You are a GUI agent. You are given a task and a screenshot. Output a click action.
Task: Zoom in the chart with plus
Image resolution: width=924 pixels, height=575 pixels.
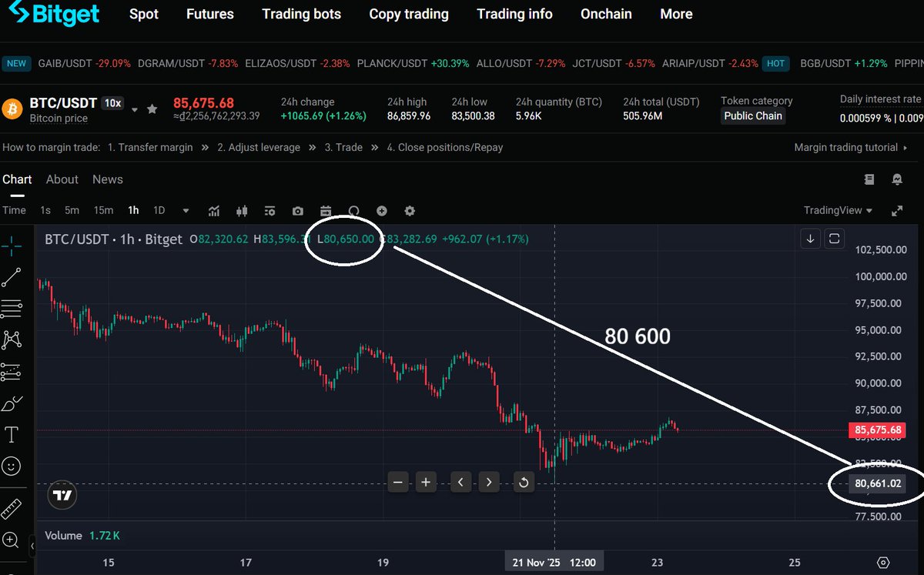pyautogui.click(x=426, y=483)
